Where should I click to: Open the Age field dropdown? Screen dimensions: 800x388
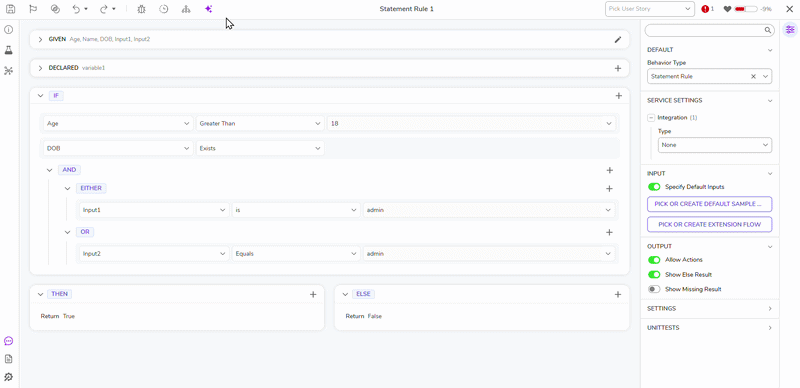(x=118, y=123)
